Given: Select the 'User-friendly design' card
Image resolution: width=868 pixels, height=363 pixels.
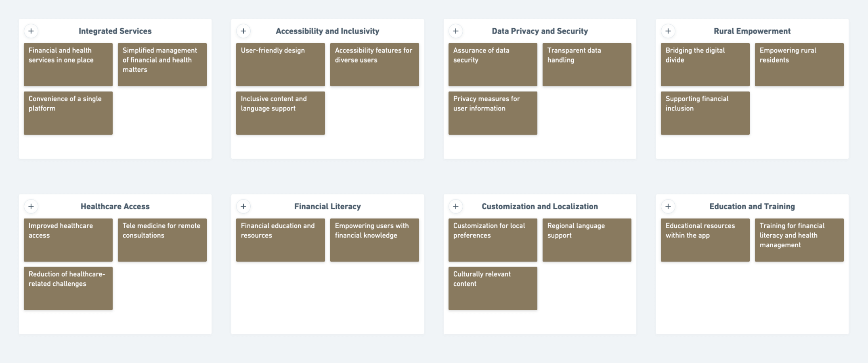Looking at the screenshot, I should (280, 65).
